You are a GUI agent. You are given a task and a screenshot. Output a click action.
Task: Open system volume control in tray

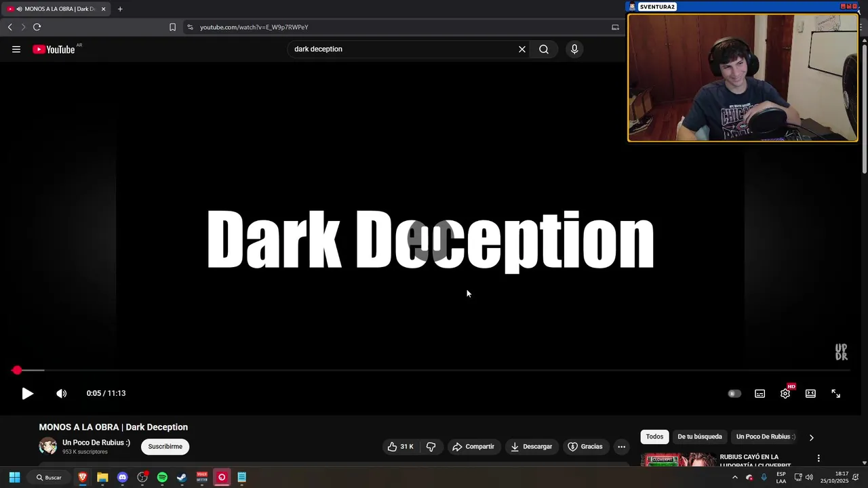[x=809, y=477]
